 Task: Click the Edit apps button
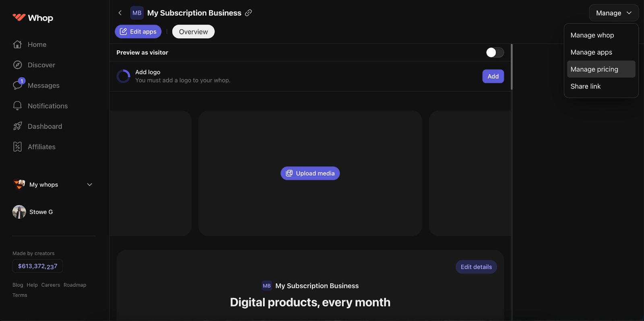coord(138,31)
